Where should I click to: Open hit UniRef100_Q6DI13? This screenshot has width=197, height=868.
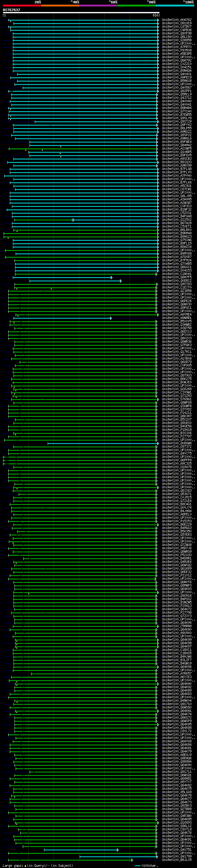click(x=177, y=331)
